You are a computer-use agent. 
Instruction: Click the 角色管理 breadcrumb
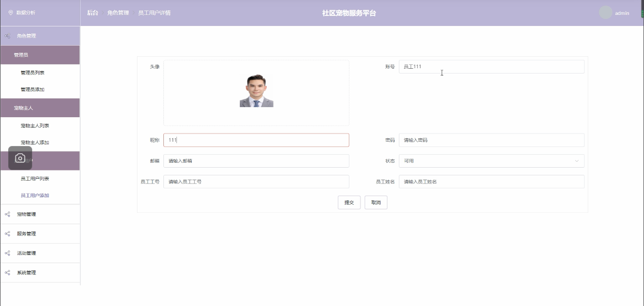(118, 13)
